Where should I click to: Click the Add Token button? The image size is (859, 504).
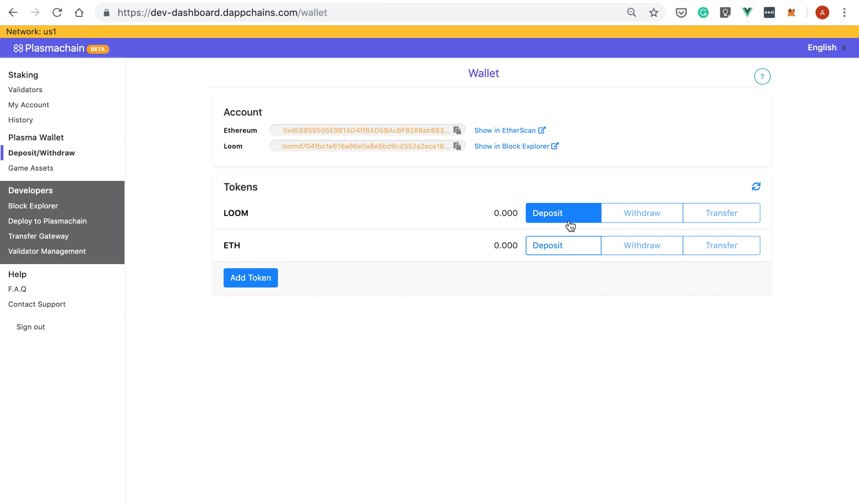pyautogui.click(x=250, y=278)
